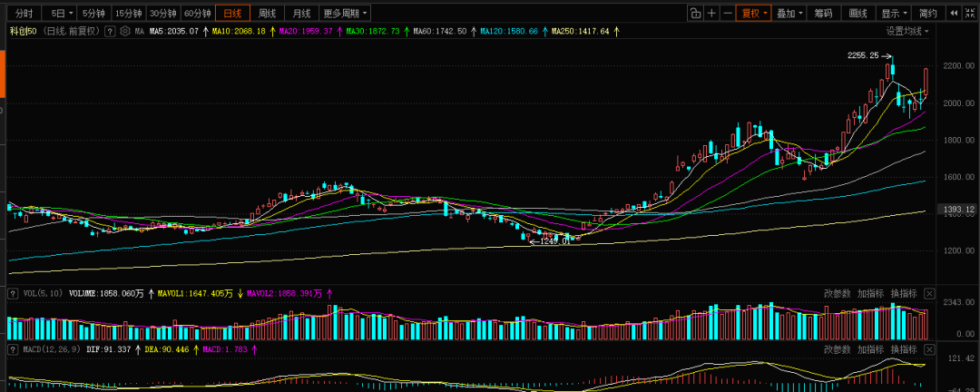Image resolution: width=980 pixels, height=392 pixels.
Task: Zoom in chart with plus icon
Action: 711,13
